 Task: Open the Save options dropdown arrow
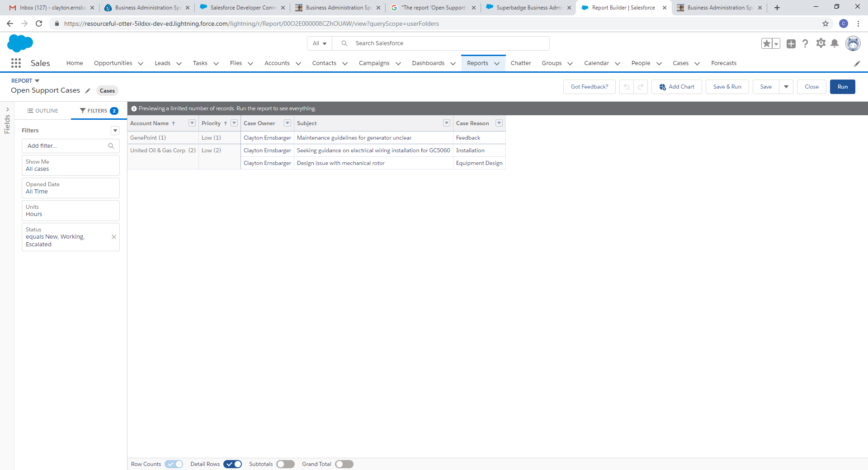(x=786, y=87)
